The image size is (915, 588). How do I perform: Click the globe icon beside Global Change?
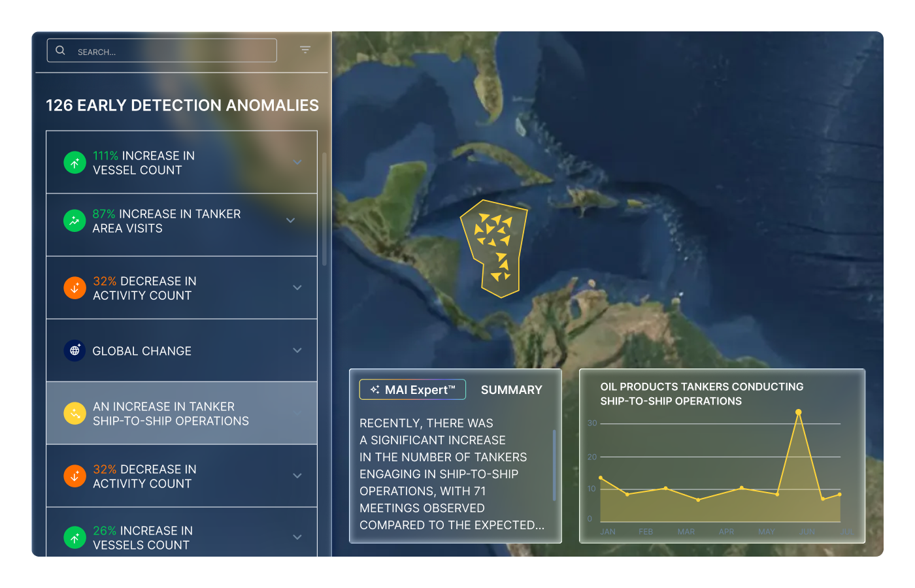pos(75,351)
